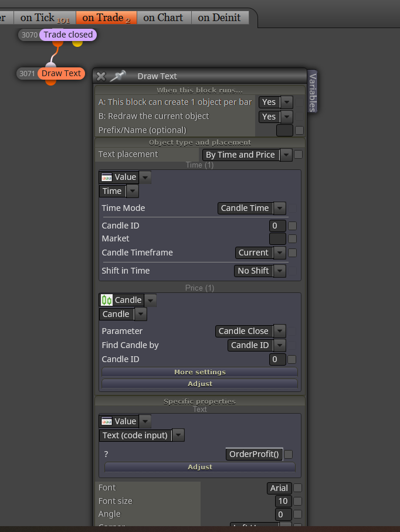The image size is (400, 532).
Task: Select the Trade closed block
Action: pyautogui.click(x=68, y=35)
